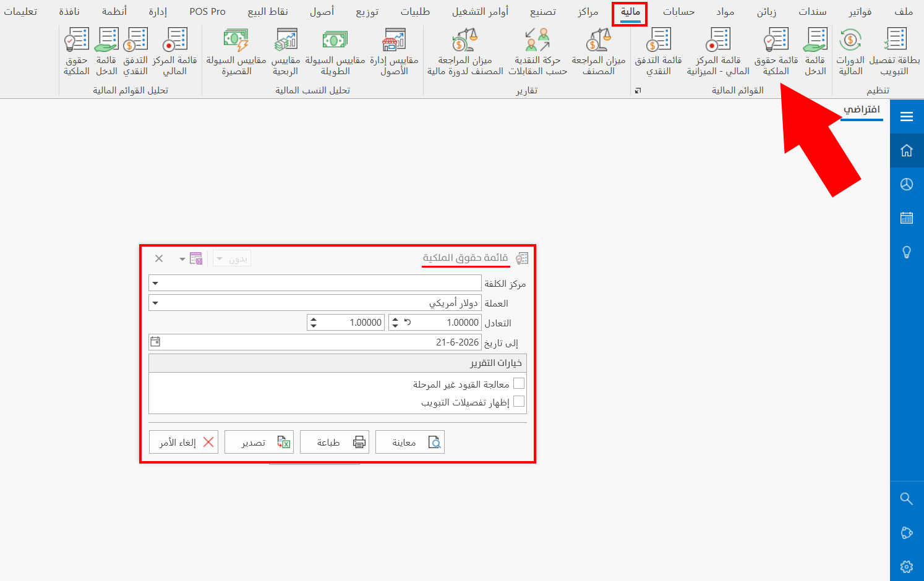Viewport: 924px width, 581px height.
Task: Click the spinner arrows of the right التعادل field
Action: (395, 323)
